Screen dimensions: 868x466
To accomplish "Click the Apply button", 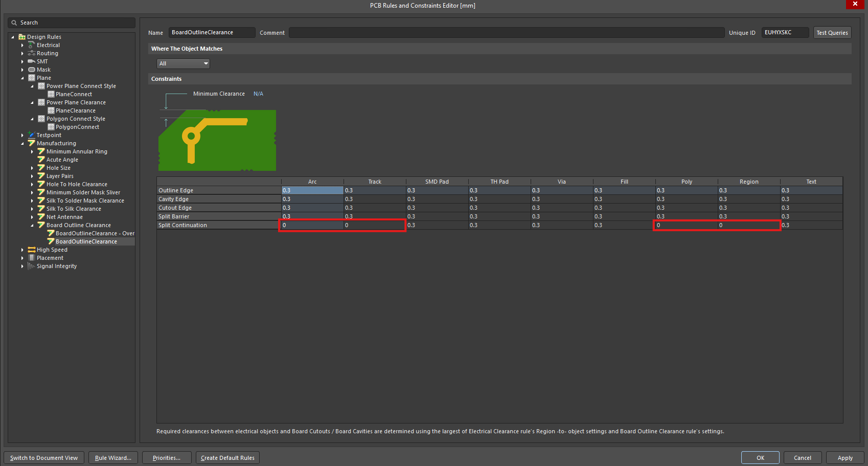I will [844, 458].
